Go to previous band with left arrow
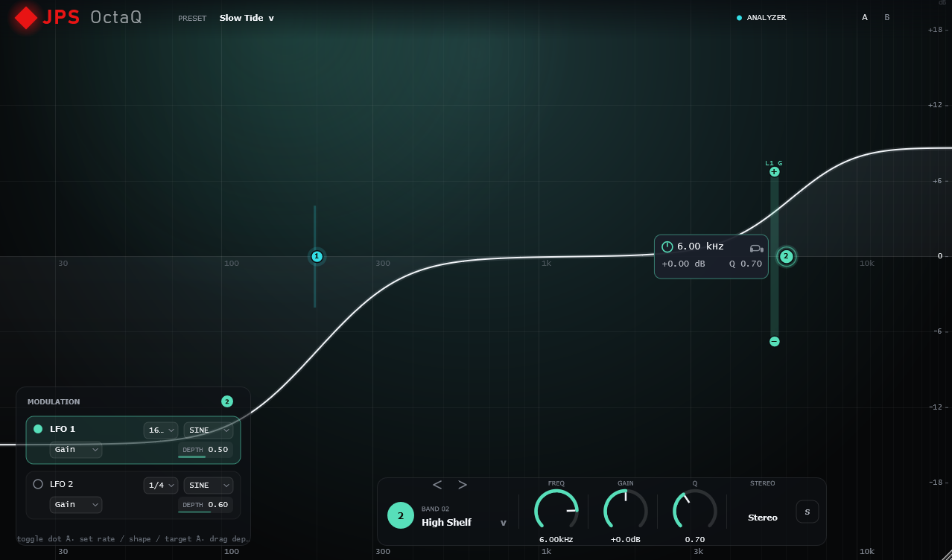 click(x=437, y=485)
